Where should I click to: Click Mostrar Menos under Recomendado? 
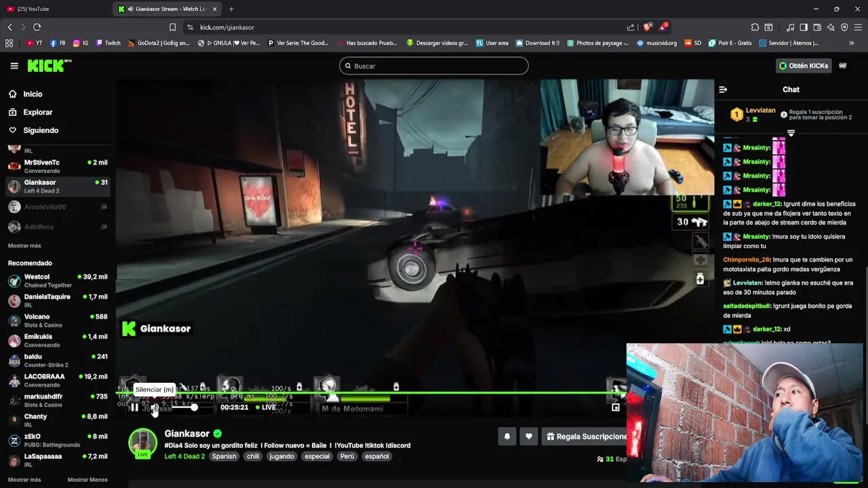pyautogui.click(x=87, y=480)
